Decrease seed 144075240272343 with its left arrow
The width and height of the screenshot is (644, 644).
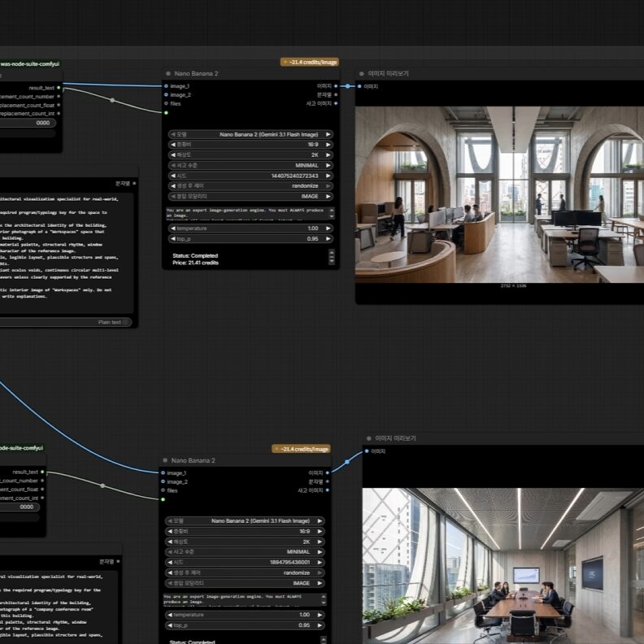pyautogui.click(x=173, y=176)
